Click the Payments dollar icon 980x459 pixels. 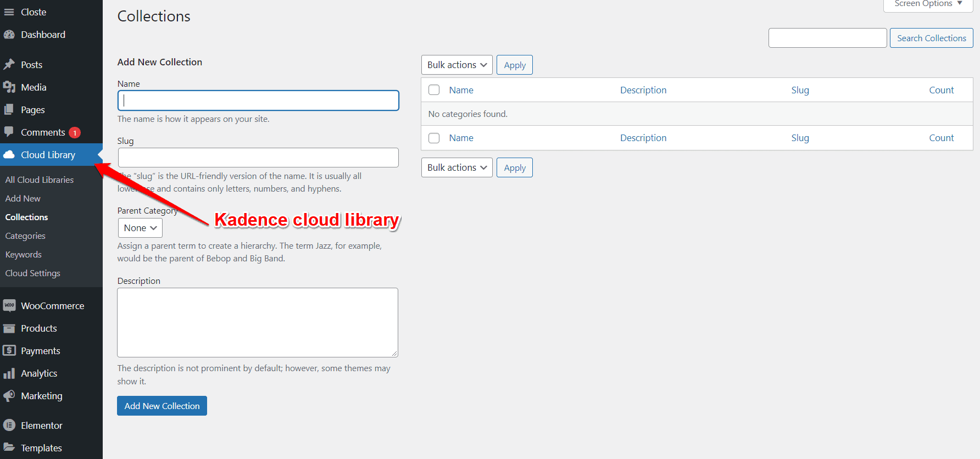tap(9, 351)
